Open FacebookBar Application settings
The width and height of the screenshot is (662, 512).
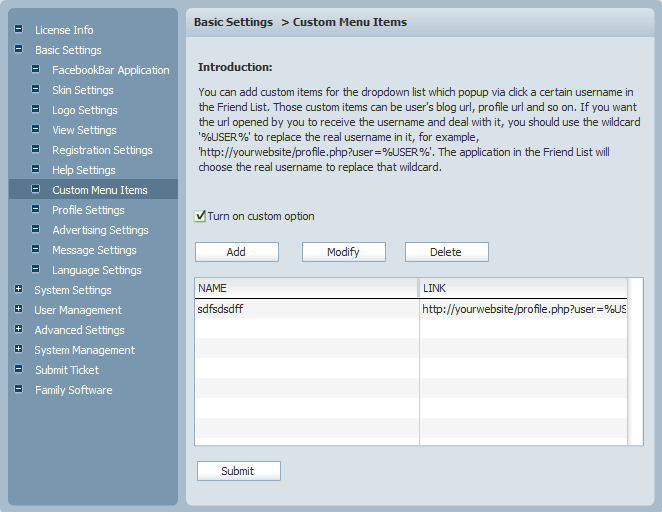point(110,70)
